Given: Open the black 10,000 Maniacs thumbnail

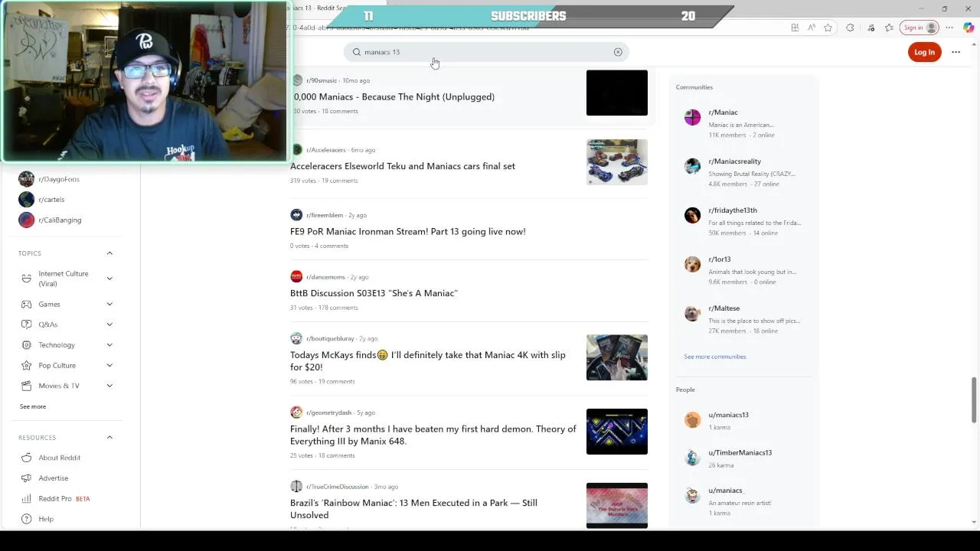Looking at the screenshot, I should [x=617, y=93].
